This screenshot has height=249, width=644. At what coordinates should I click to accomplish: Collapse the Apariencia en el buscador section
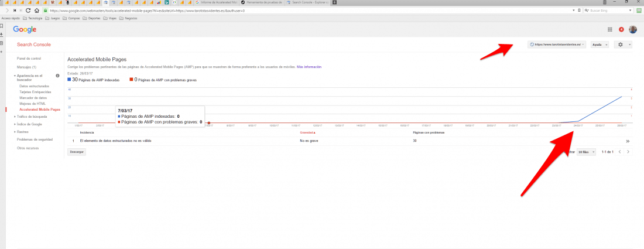[15, 76]
